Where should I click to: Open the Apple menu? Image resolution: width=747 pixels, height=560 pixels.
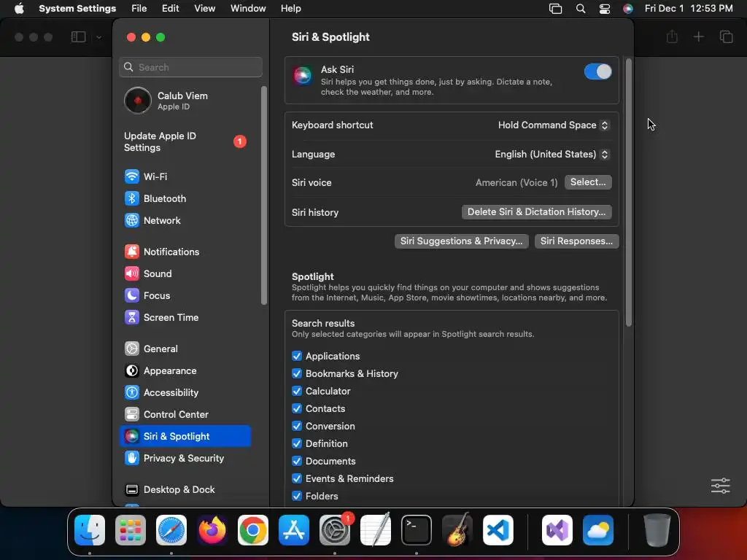pos(19,9)
